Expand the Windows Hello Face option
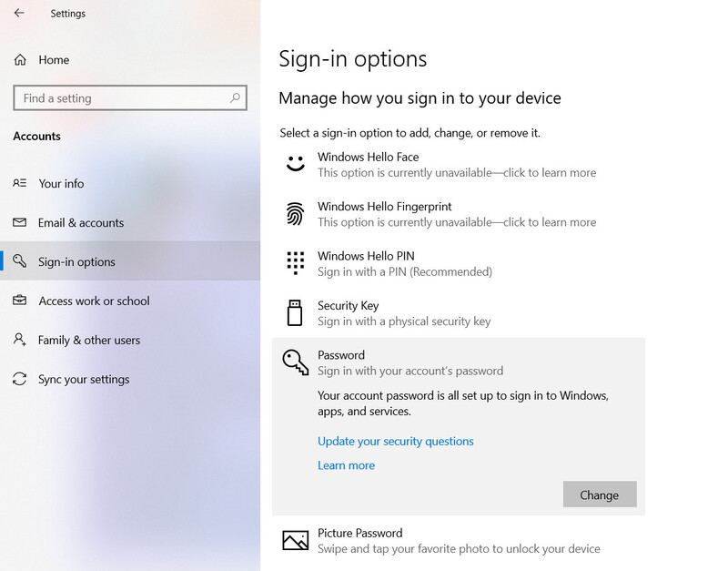The image size is (728, 571). click(x=459, y=165)
